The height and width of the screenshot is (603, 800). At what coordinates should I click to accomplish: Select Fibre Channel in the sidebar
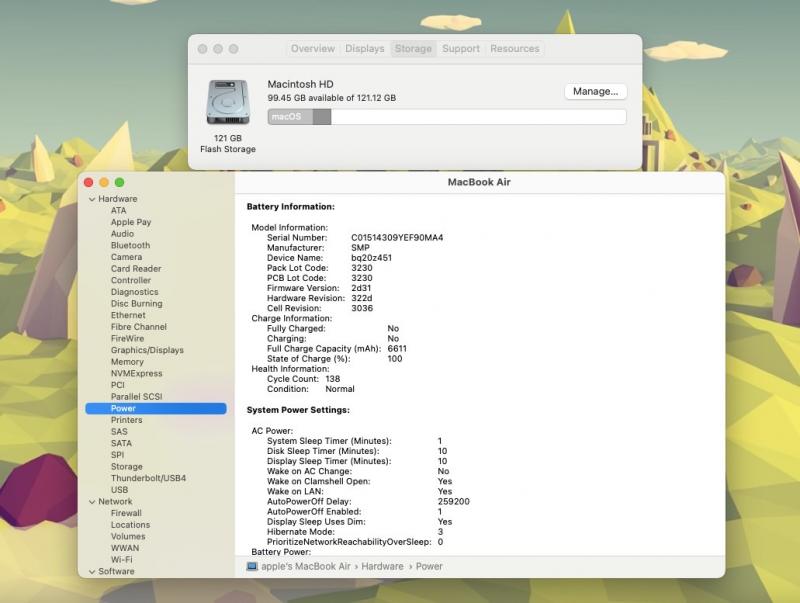pyautogui.click(x=139, y=327)
